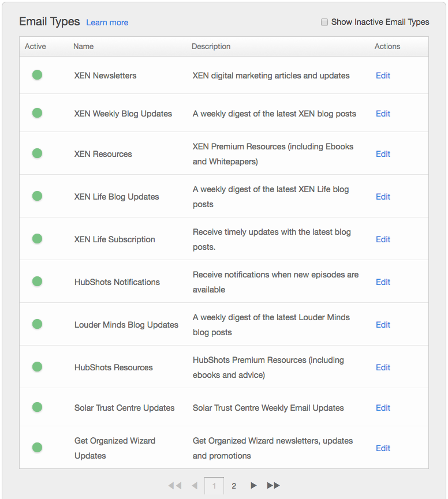Screen dimensions: 448x499
Task: Switch to page 2 in pagination
Action: pyautogui.click(x=234, y=486)
